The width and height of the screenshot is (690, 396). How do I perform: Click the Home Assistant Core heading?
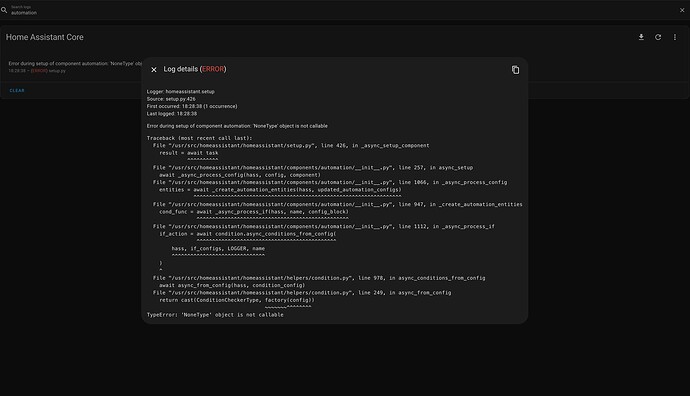coord(44,37)
